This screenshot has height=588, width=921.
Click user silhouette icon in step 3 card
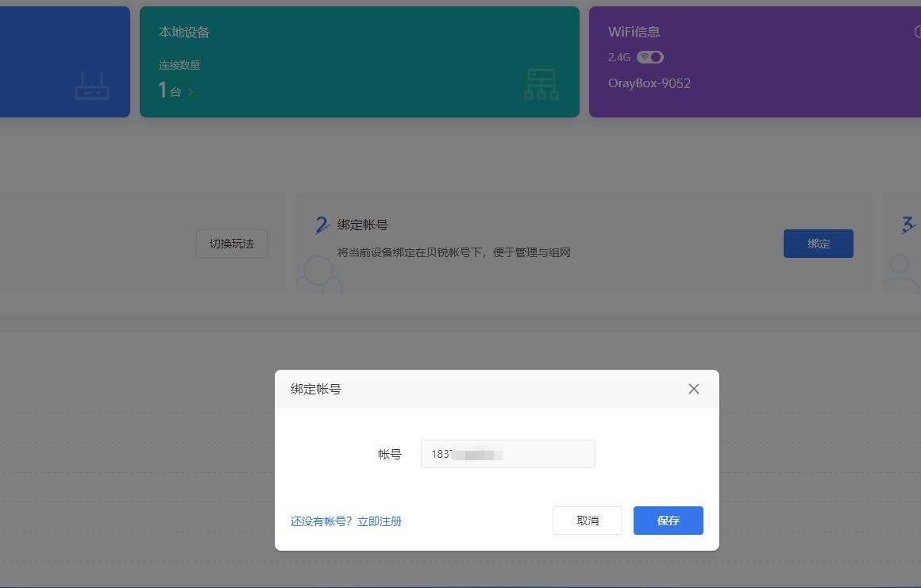tap(901, 274)
